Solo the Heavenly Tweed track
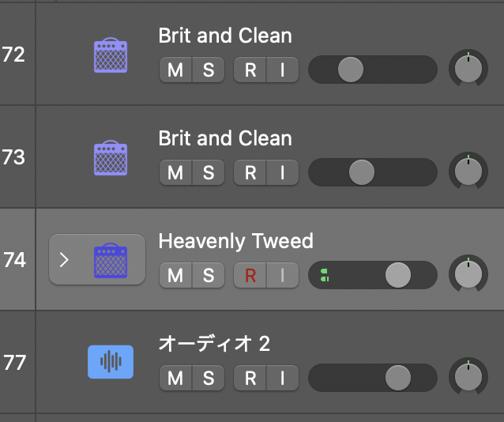 (209, 275)
